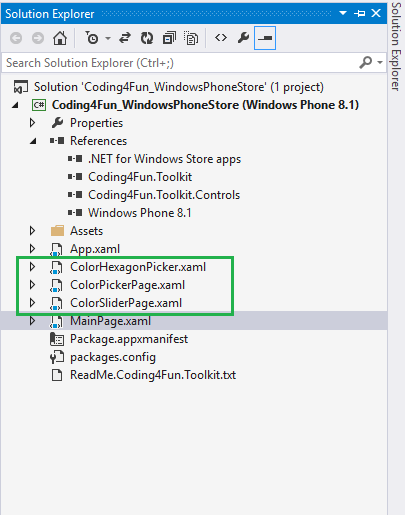This screenshot has height=515, width=405.
Task: Select the packages.config file
Action: (113, 357)
